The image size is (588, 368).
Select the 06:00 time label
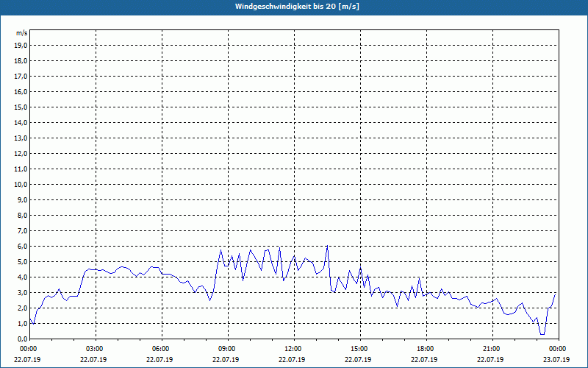[162, 349]
